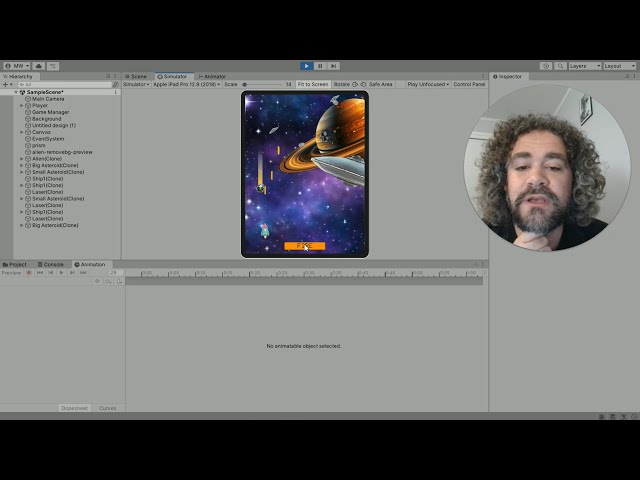Open the Layers dropdown
This screenshot has height=480, width=640.
(x=585, y=66)
